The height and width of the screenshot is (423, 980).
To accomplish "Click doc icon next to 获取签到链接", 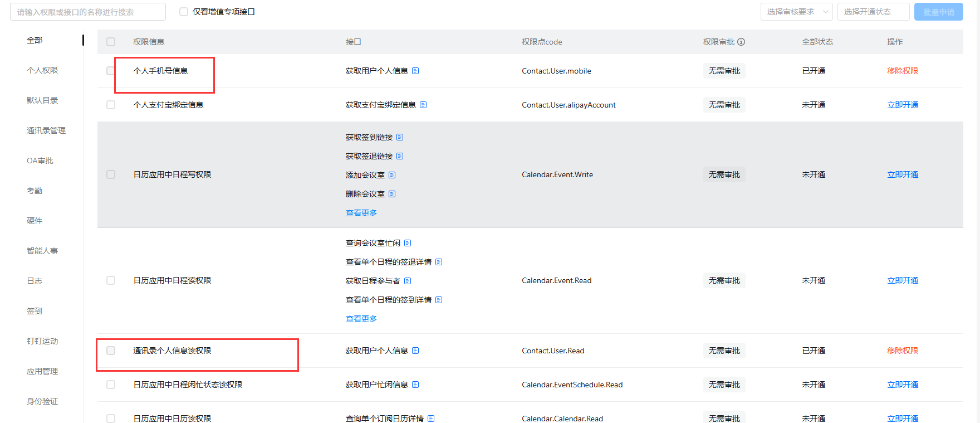I will [400, 137].
